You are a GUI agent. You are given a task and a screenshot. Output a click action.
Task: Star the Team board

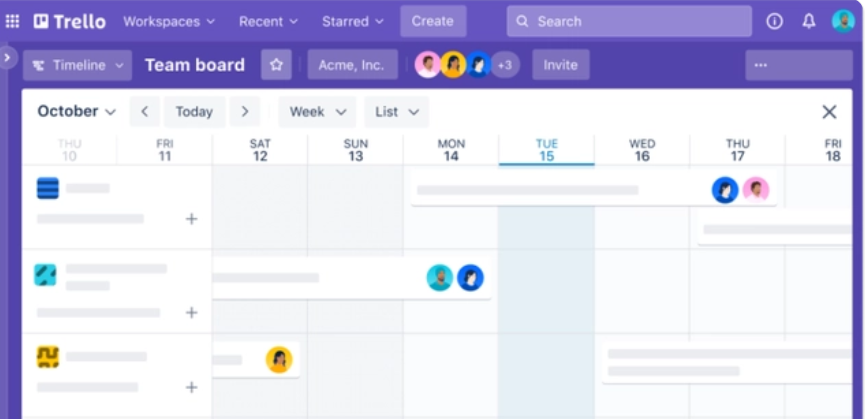coord(276,65)
